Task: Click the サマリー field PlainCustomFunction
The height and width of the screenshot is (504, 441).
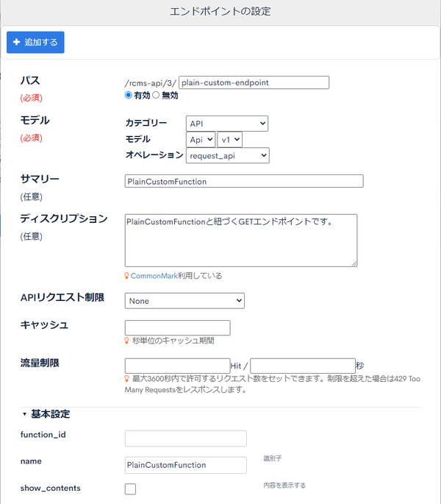Action: tap(244, 181)
